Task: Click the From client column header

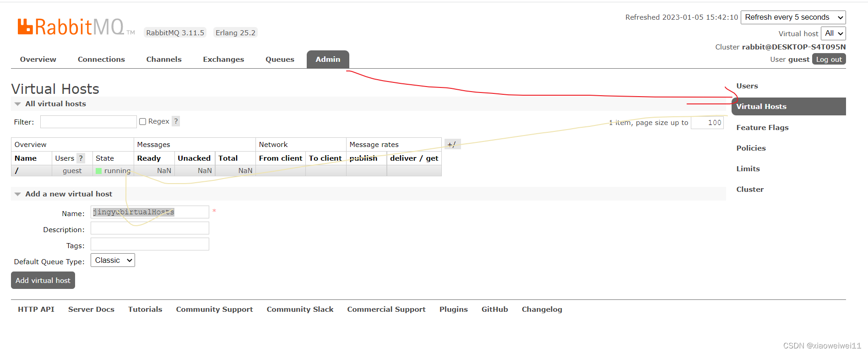Action: pos(281,158)
